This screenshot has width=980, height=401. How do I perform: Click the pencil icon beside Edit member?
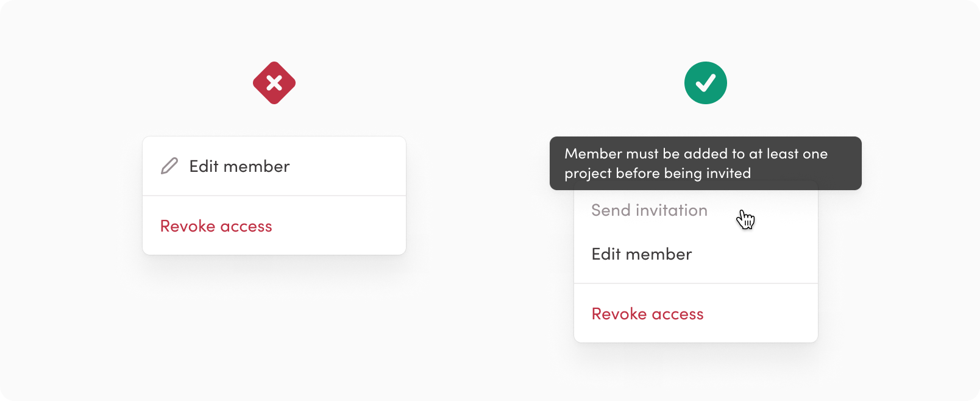pos(169,166)
